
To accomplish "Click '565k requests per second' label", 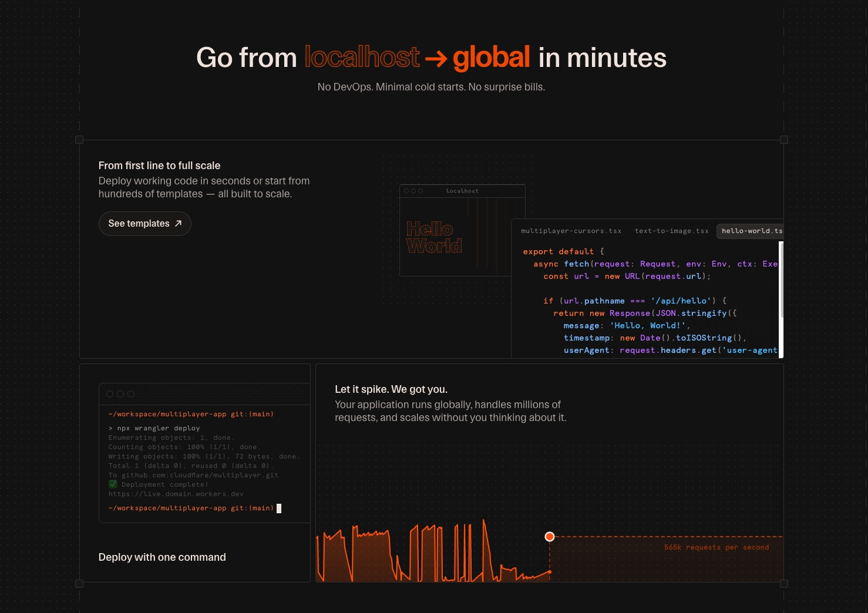I will pos(716,547).
